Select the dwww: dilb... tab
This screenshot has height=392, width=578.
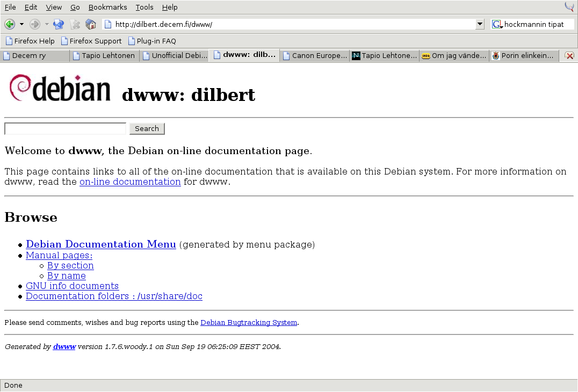244,55
